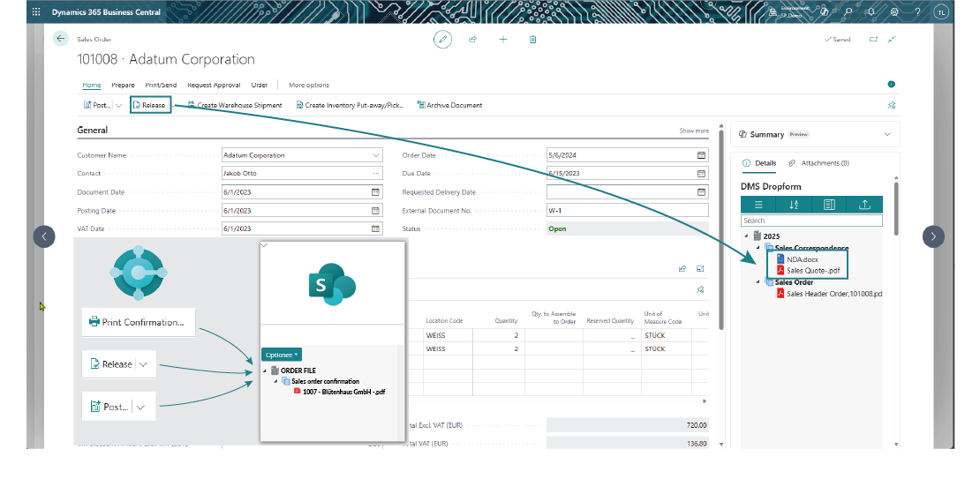Image resolution: width=980 pixels, height=479 pixels.
Task: Delete the order with trash icon
Action: 532,40
